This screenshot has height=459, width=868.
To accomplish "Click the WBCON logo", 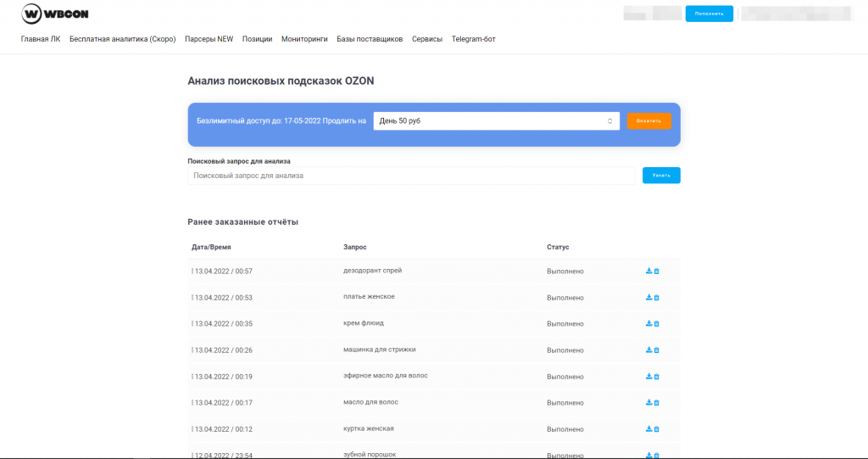I will 55,14.
